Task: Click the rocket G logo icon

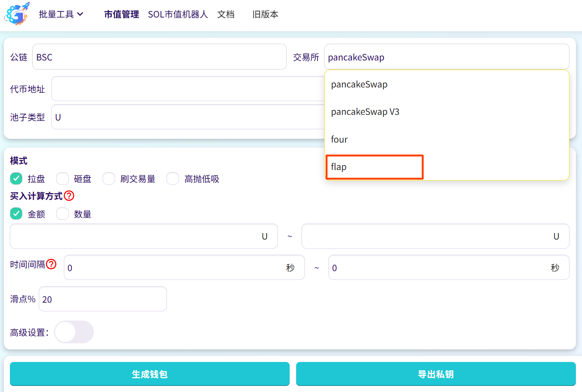Action: pos(16,14)
